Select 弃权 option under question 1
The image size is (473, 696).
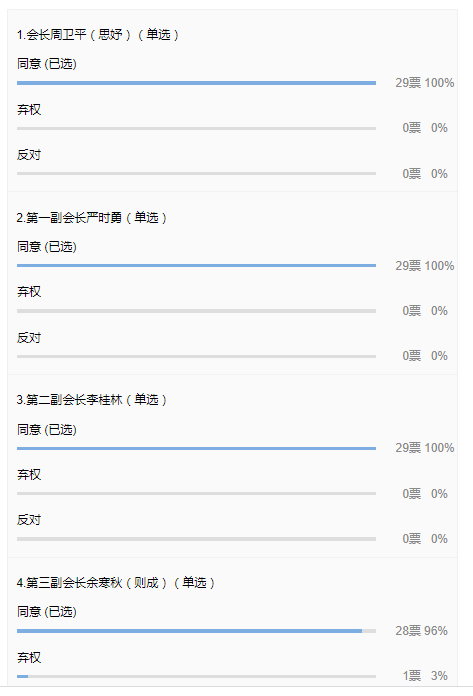tap(29, 109)
